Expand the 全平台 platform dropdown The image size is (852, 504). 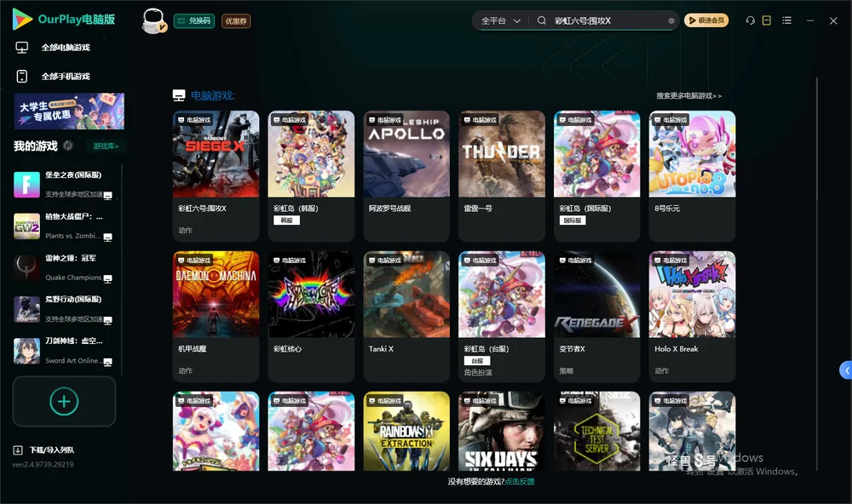click(500, 20)
